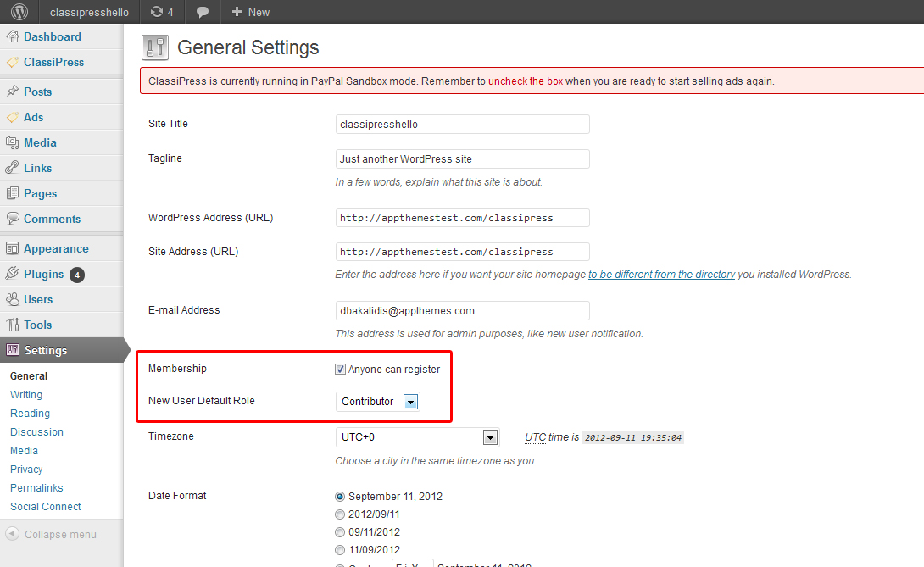Screen dimensions: 924x567
Task: Click the Settings sliders icon in the sidebar
Action: coord(13,350)
